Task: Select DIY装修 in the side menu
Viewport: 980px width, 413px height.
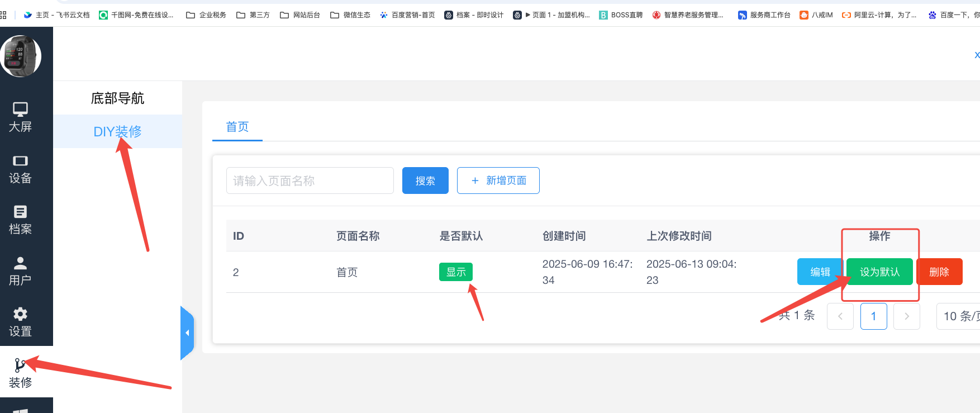Action: pos(117,131)
